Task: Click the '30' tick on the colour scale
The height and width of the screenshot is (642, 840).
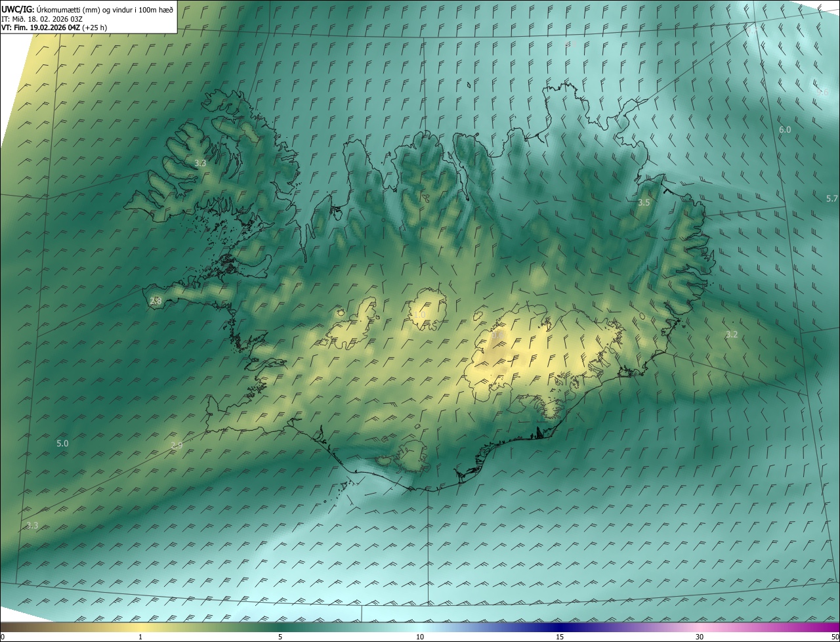Action: [x=700, y=637]
